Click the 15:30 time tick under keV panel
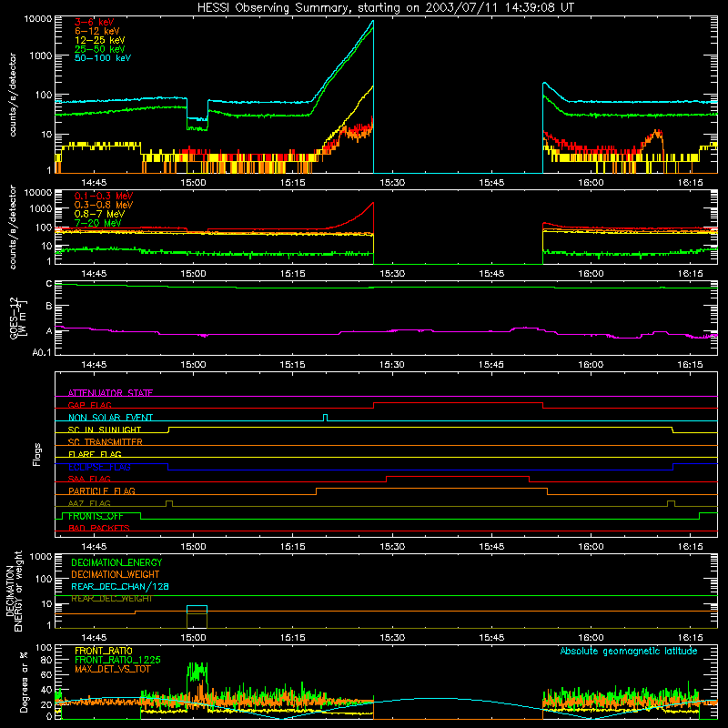Image resolution: width=728 pixels, height=728 pixels. coord(392,183)
